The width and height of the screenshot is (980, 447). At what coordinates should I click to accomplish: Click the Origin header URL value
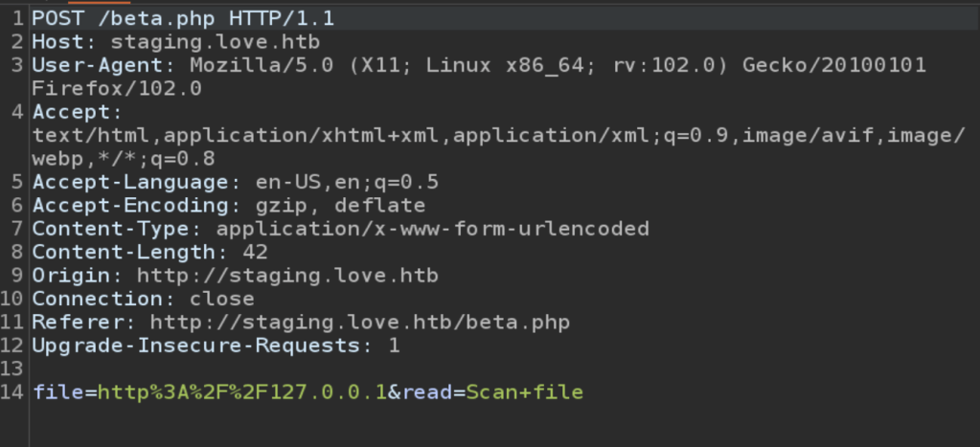click(287, 276)
